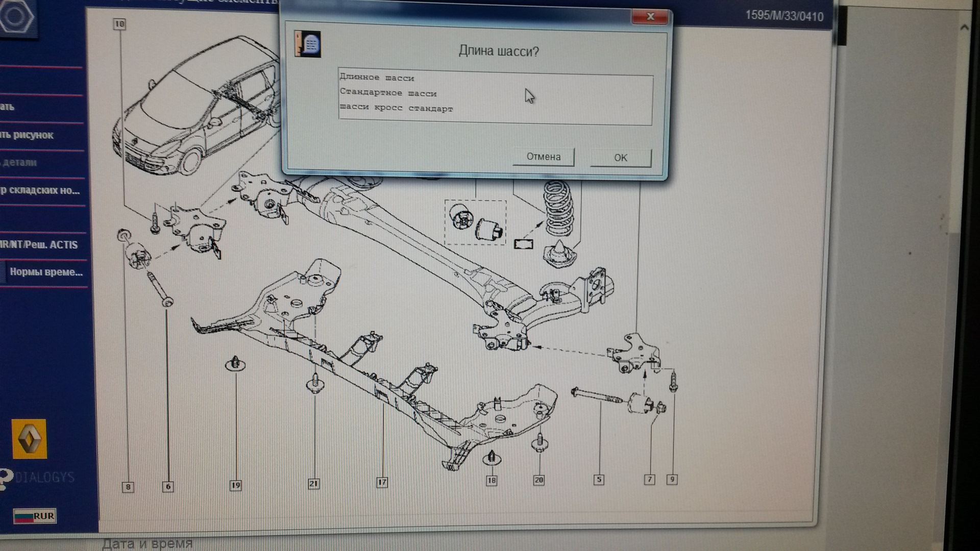Click the Renault logo icon
The image size is (980, 551).
29,439
